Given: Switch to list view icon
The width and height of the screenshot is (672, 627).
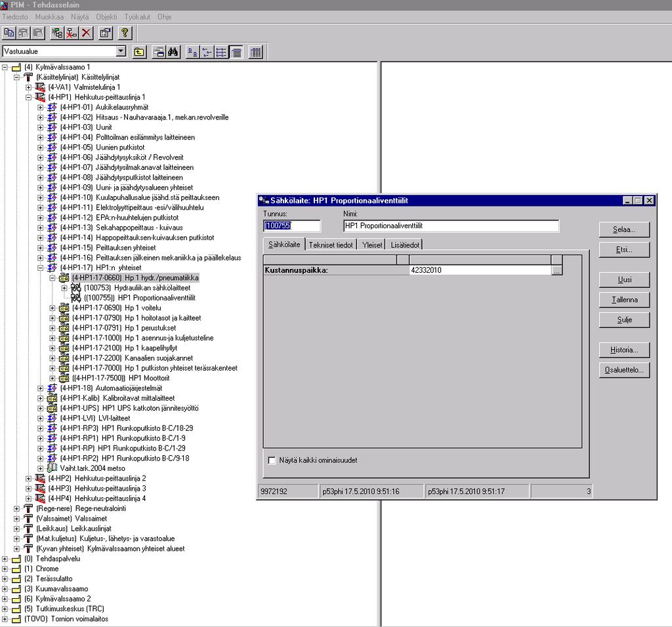Looking at the screenshot, I should click(x=221, y=52).
